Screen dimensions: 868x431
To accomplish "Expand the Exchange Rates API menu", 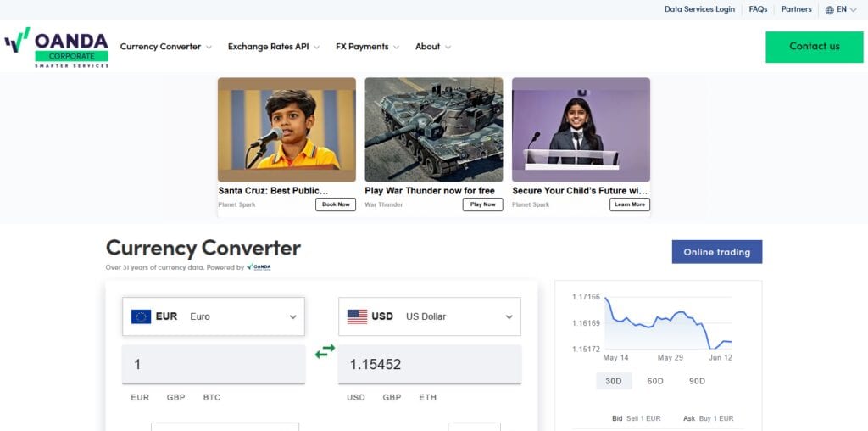I will point(274,47).
